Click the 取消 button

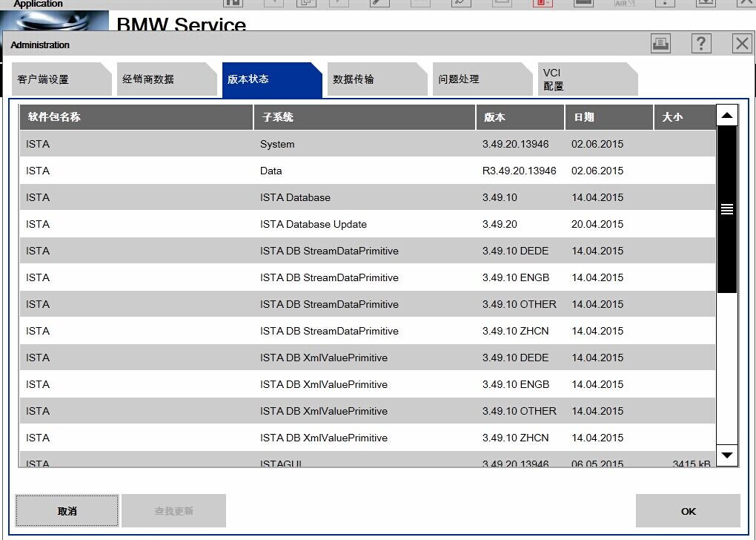67,510
